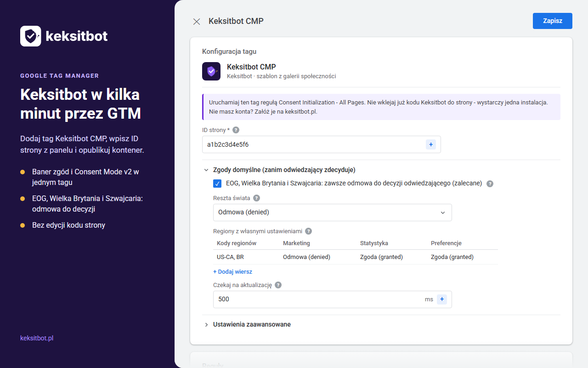This screenshot has height=368, width=588.
Task: Open help icon for Czekaj na aktualizację
Action: [278, 285]
